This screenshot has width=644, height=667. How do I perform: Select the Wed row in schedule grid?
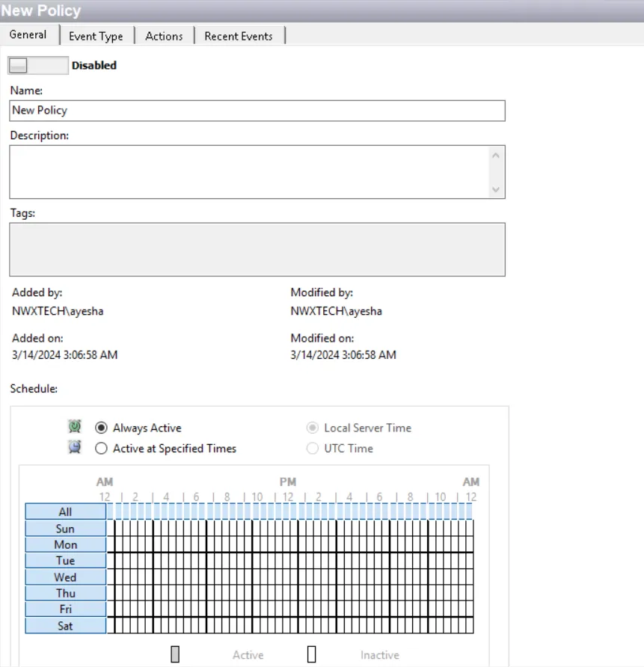pos(66,577)
